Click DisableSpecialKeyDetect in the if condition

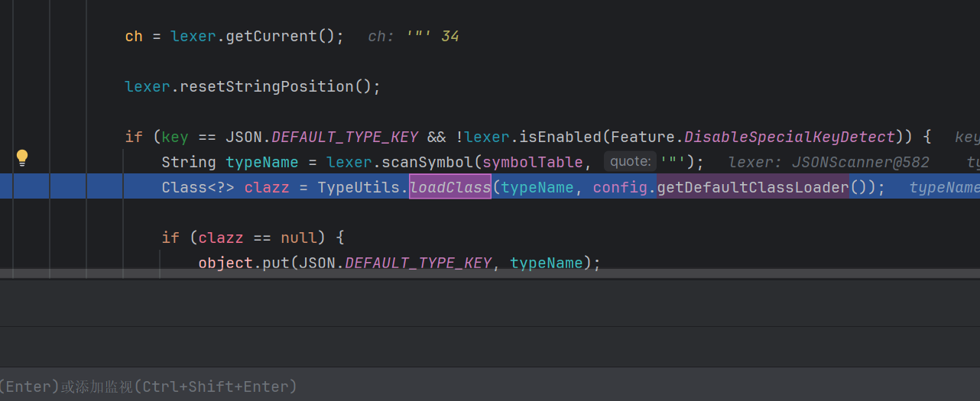tap(790, 137)
